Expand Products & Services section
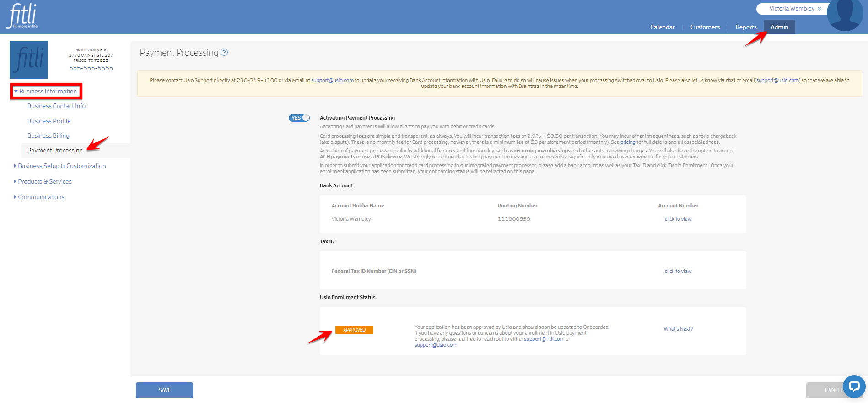The width and height of the screenshot is (868, 403). pos(43,181)
